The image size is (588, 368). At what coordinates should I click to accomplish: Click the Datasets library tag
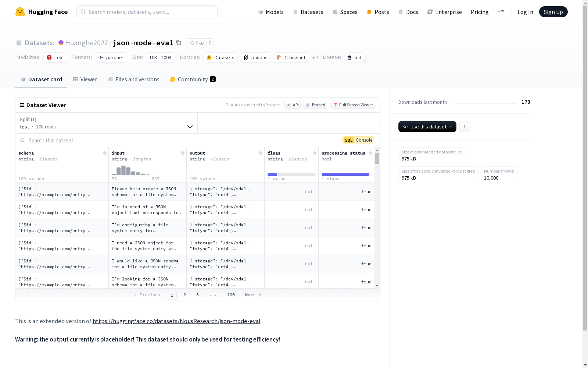220,57
